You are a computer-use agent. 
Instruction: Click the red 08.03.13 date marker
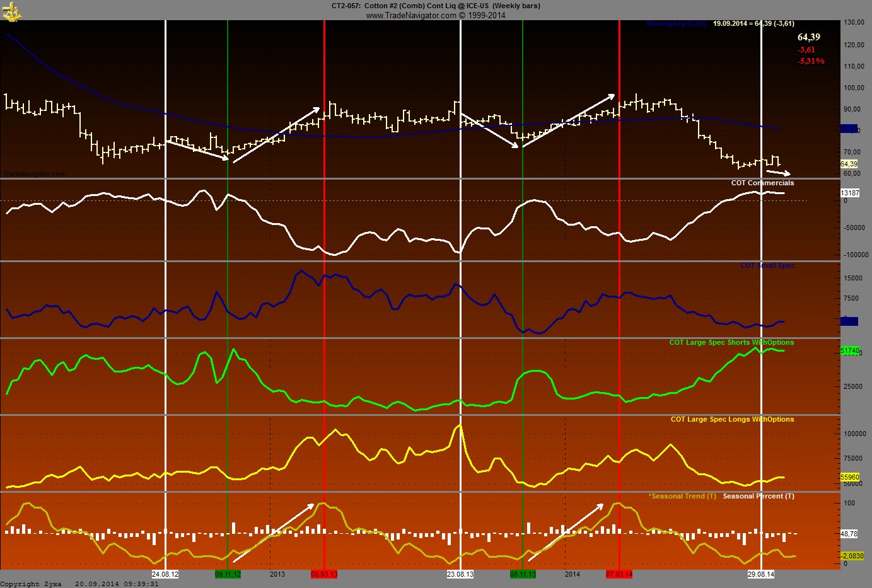tap(324, 574)
